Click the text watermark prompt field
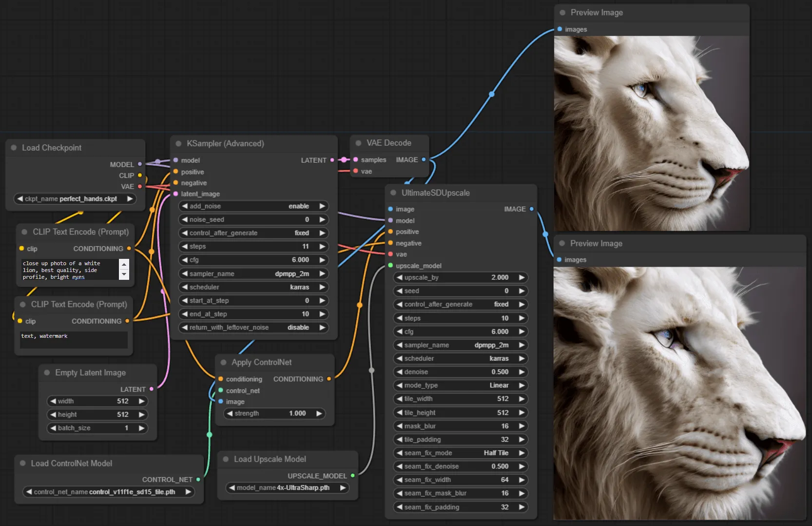Image resolution: width=812 pixels, height=526 pixels. tap(73, 339)
